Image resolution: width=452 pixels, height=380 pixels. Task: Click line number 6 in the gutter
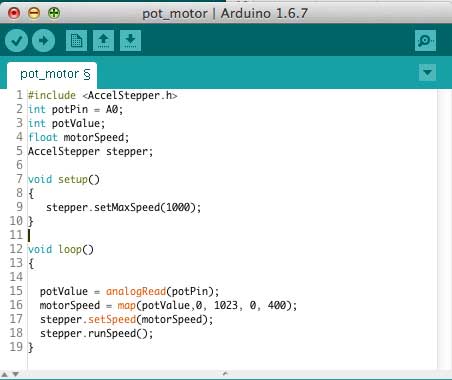[x=19, y=165]
